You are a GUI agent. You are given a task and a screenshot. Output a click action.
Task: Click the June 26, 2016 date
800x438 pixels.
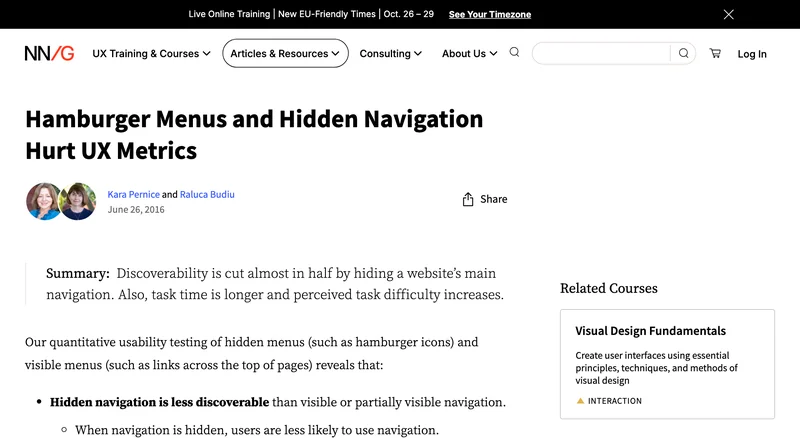click(136, 210)
